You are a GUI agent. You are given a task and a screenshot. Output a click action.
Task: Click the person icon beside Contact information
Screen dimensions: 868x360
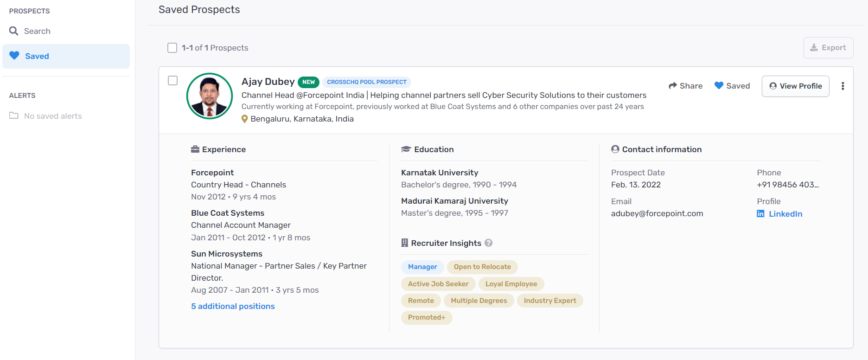coord(615,149)
